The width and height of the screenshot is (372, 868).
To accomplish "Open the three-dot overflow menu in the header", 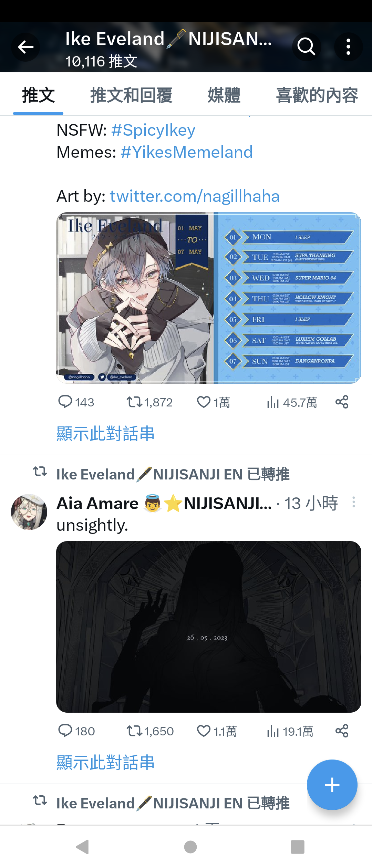I will (x=348, y=47).
